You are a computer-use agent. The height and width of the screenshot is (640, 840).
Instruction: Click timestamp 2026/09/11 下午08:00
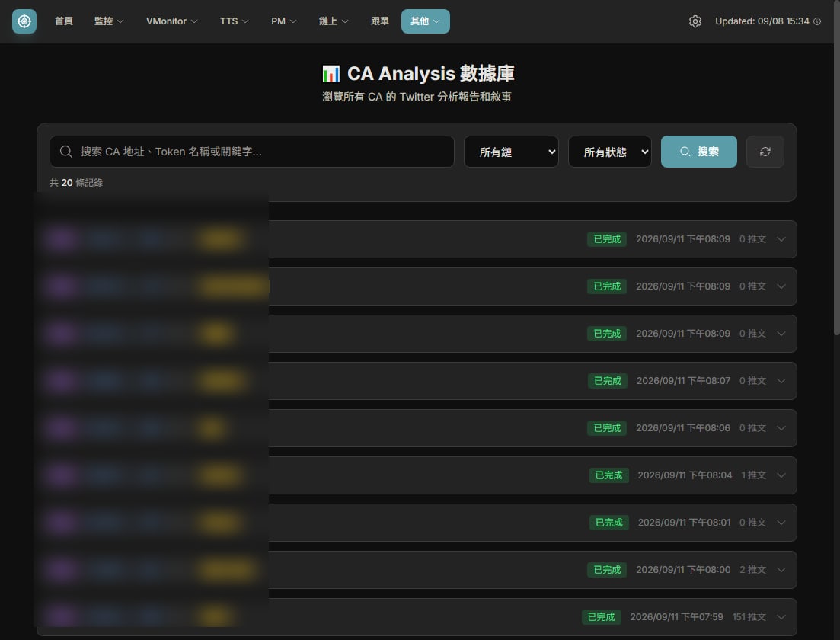(x=683, y=569)
